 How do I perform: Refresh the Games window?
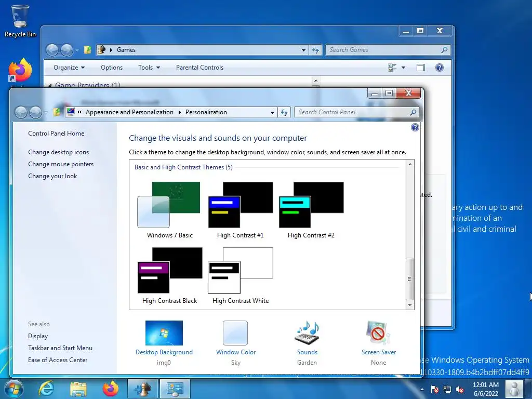(315, 50)
